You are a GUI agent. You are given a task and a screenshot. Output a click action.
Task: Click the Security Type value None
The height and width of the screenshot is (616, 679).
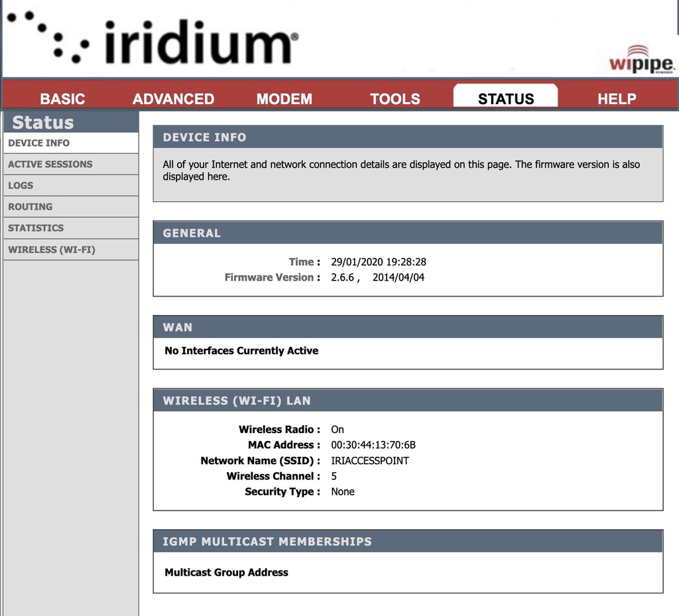coord(343,492)
